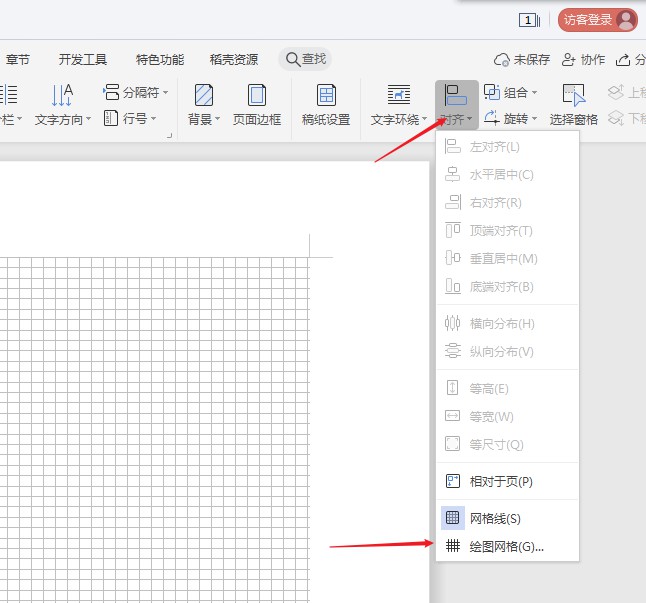The height and width of the screenshot is (603, 646).
Task: Choose 底端对齐(B) menu item
Action: [508, 287]
